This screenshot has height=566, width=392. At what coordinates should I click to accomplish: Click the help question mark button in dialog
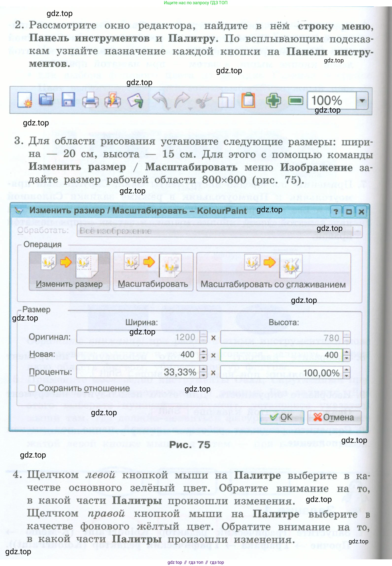(336, 212)
